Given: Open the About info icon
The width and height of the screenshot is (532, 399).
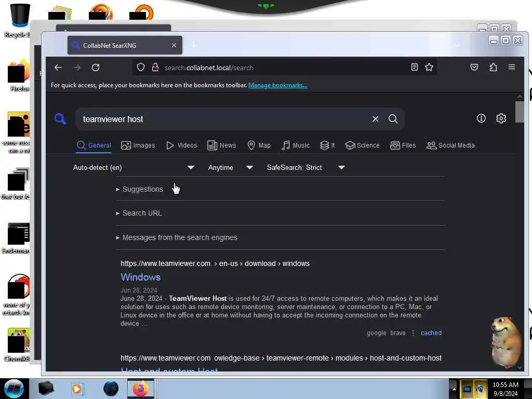Looking at the screenshot, I should pos(481,118).
